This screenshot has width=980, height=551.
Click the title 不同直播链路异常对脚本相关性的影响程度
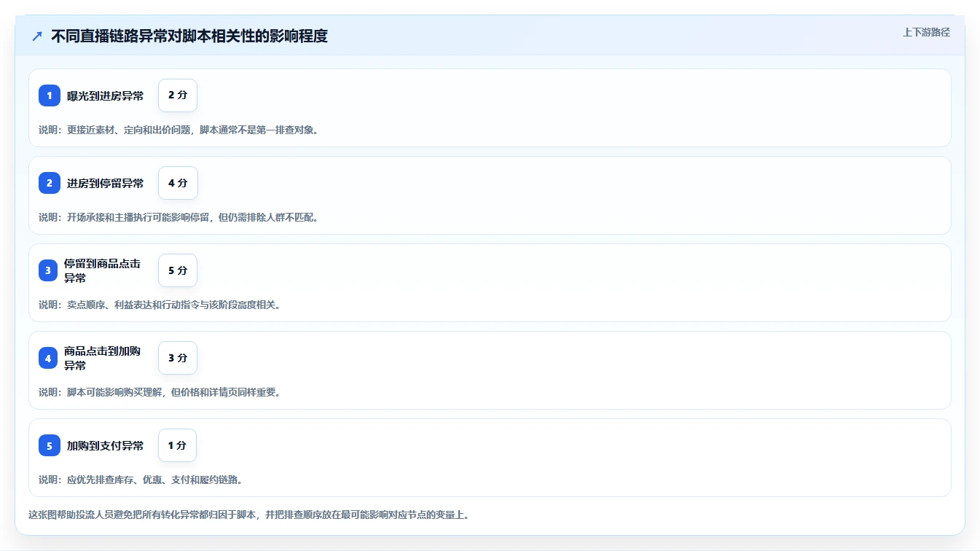tap(189, 36)
